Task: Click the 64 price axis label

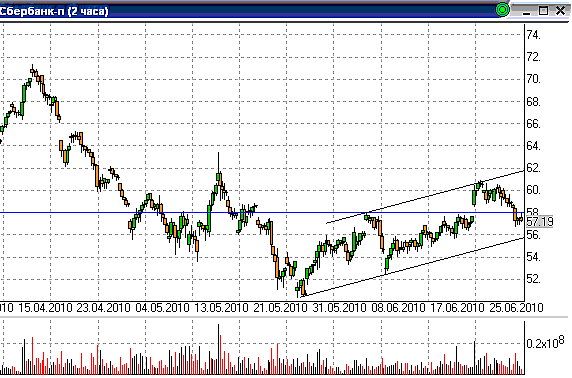Action: [533, 146]
